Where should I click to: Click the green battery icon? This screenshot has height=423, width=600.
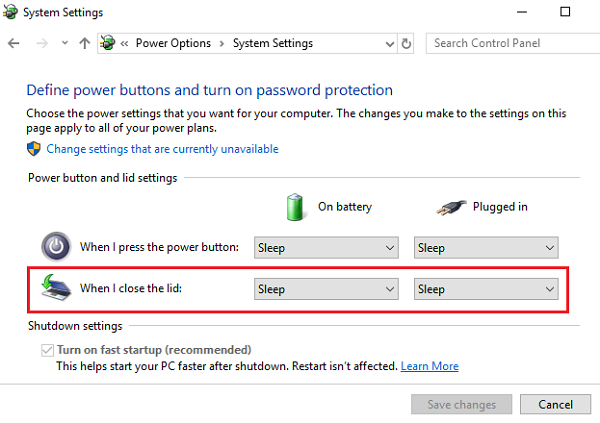pos(295,206)
